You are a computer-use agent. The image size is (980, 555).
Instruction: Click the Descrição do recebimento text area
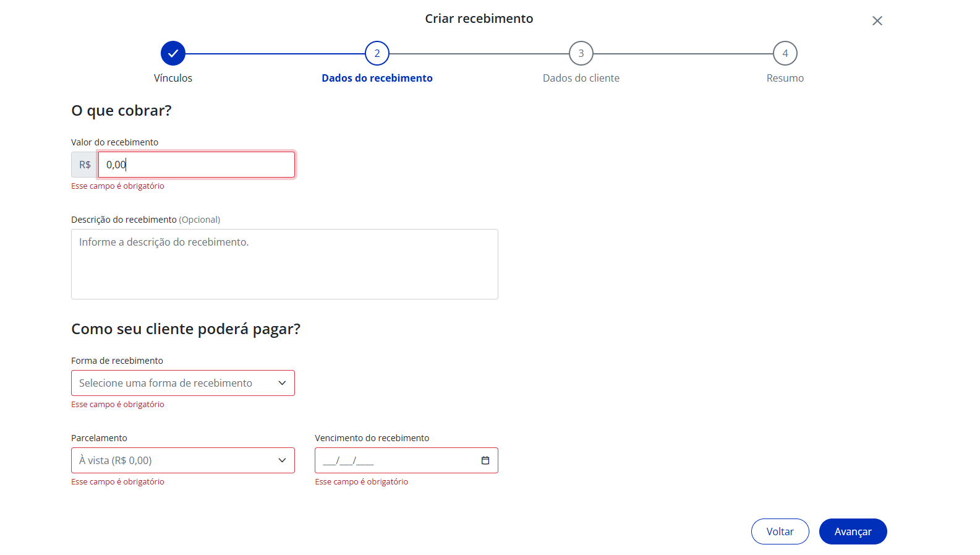[284, 264]
